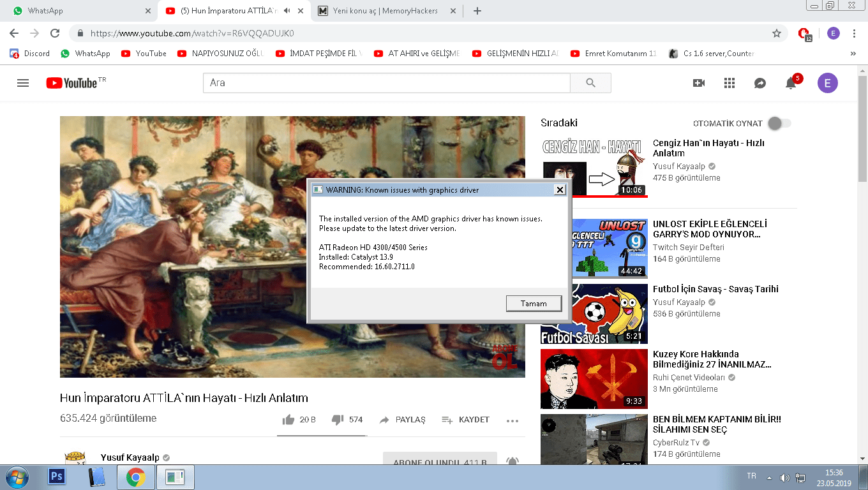Open the YouTube bookmark
This screenshot has height=490, width=868.
click(144, 54)
